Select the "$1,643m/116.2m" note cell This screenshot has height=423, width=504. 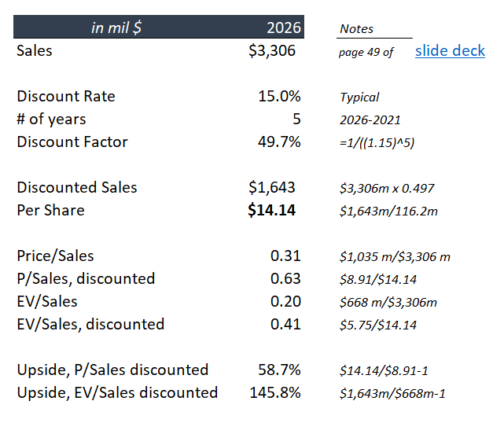point(388,211)
